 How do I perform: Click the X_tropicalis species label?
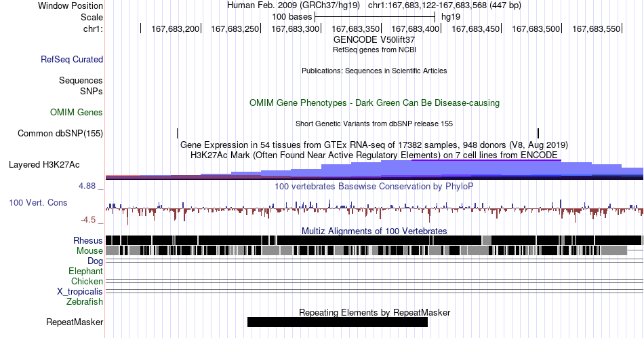pos(80,291)
